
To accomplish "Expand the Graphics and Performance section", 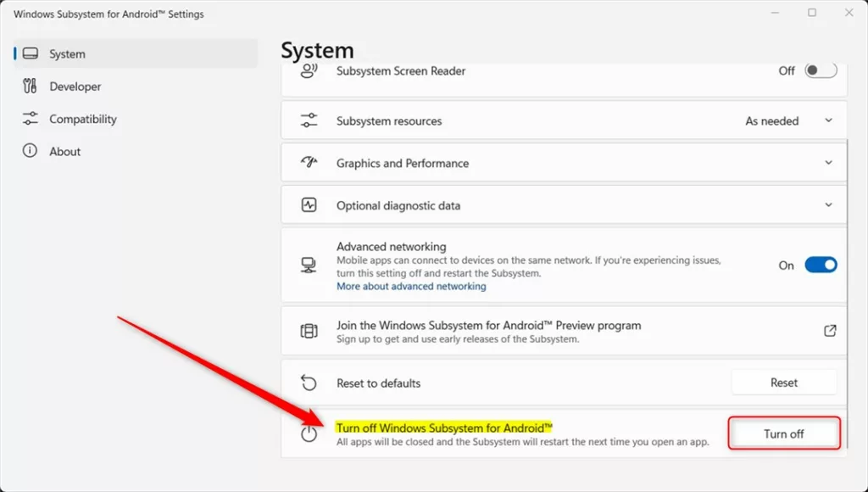I will [828, 163].
